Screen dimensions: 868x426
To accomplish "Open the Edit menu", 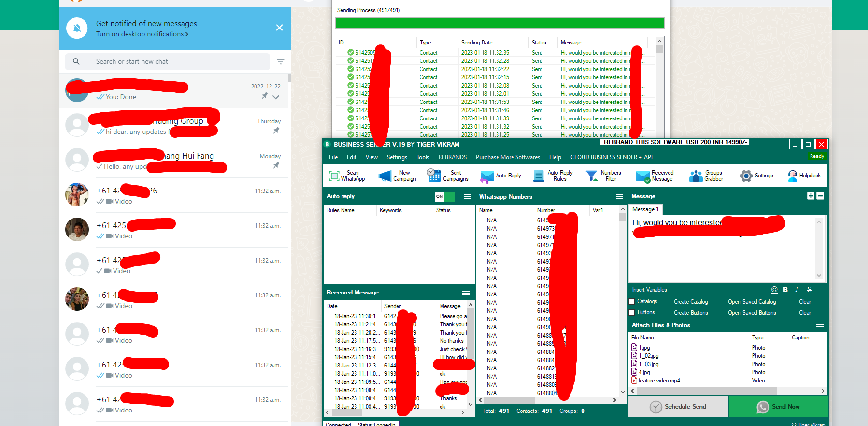I will tap(352, 157).
